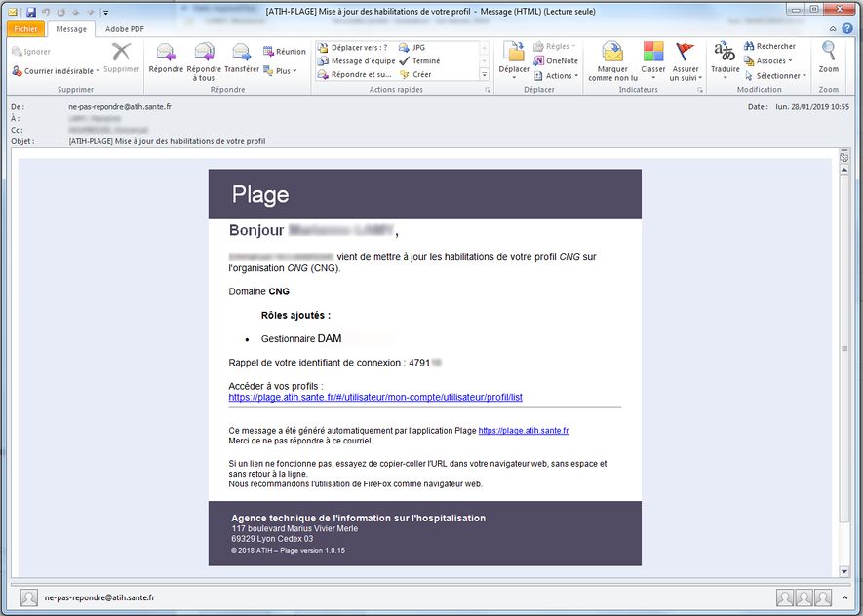
Task: Click the OneNote button
Action: pos(556,61)
